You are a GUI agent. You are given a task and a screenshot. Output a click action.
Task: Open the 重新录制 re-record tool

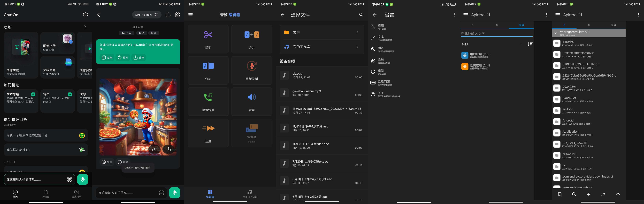(252, 70)
